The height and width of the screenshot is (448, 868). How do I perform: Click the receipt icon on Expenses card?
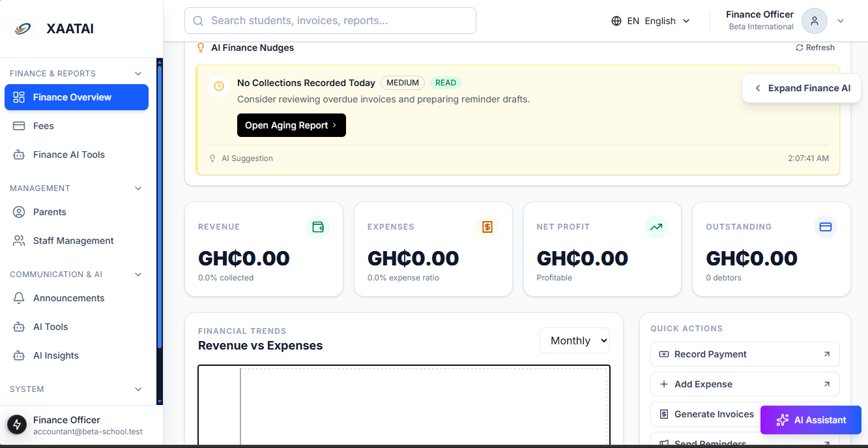pyautogui.click(x=487, y=227)
